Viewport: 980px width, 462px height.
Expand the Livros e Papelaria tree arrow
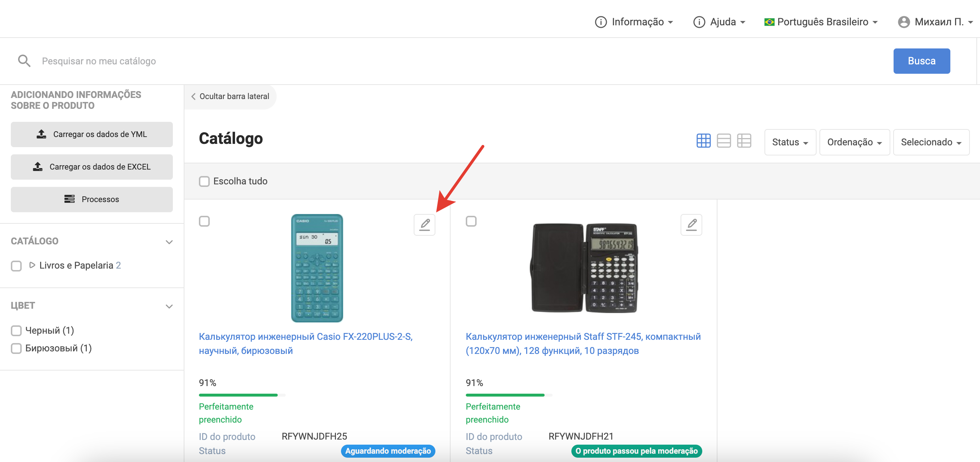32,265
